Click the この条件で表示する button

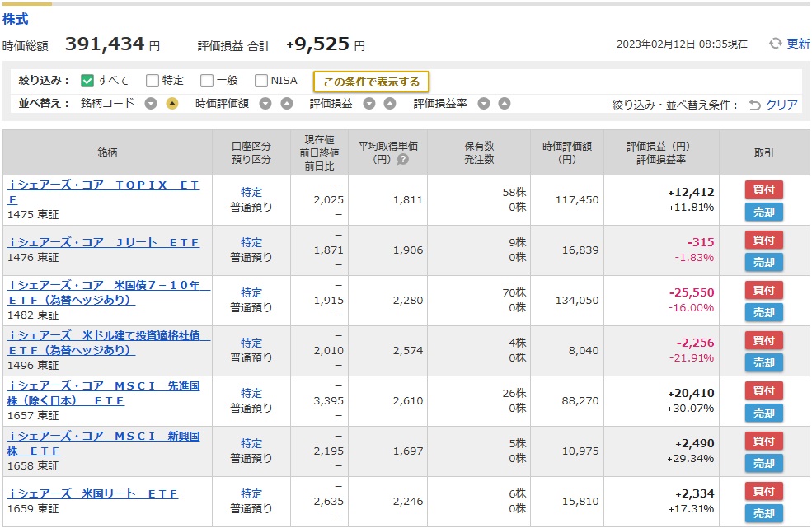[x=371, y=82]
